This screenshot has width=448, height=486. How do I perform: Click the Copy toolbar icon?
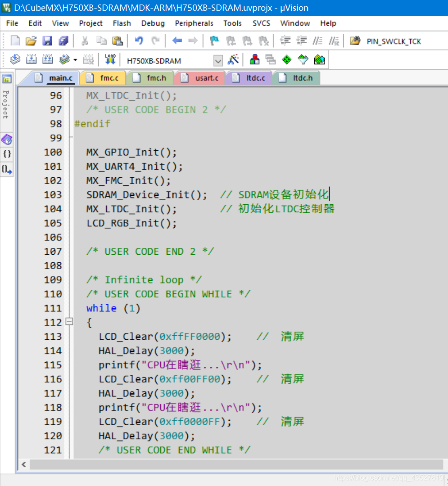click(x=101, y=40)
